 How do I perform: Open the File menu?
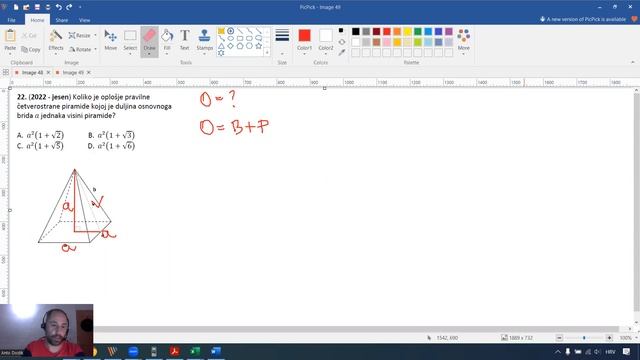[x=11, y=20]
